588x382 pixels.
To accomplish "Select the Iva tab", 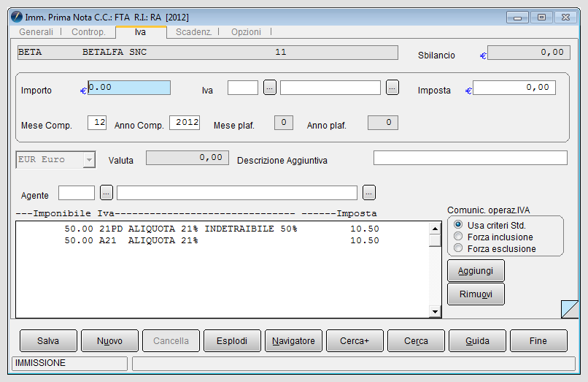I will pos(141,32).
